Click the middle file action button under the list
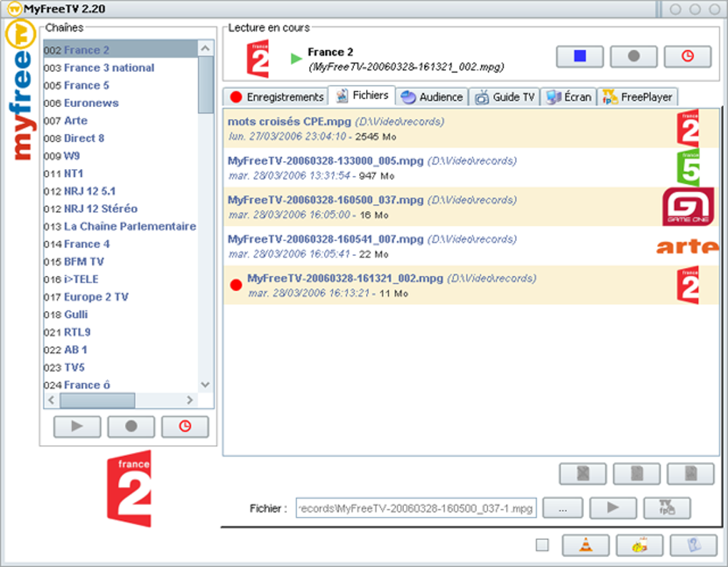728x567 pixels. (637, 474)
